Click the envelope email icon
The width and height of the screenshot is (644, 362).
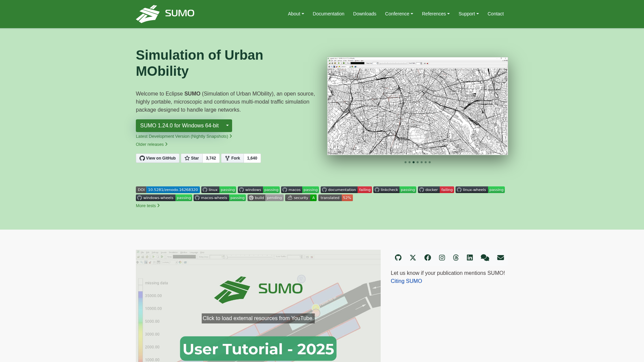point(500,257)
